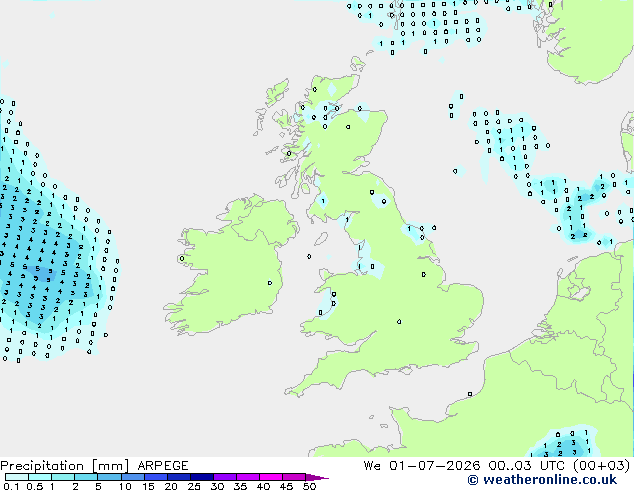Click the 15–20 mm blue legend swatch
Image resolution: width=634 pixels, height=490 pixels.
(155, 477)
